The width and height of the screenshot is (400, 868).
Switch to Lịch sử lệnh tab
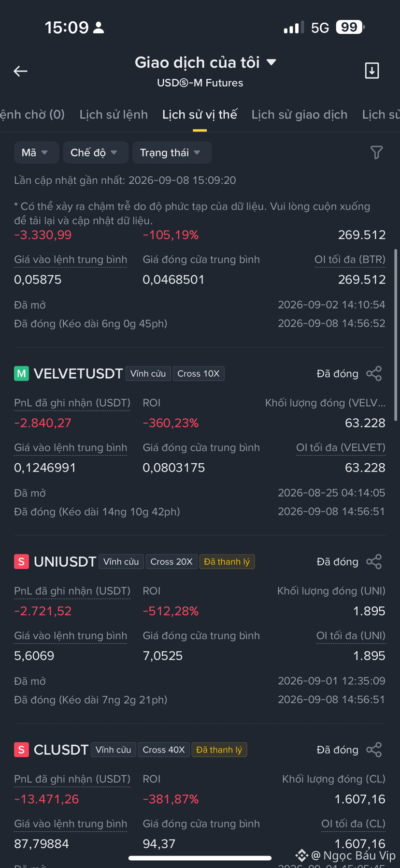[114, 115]
